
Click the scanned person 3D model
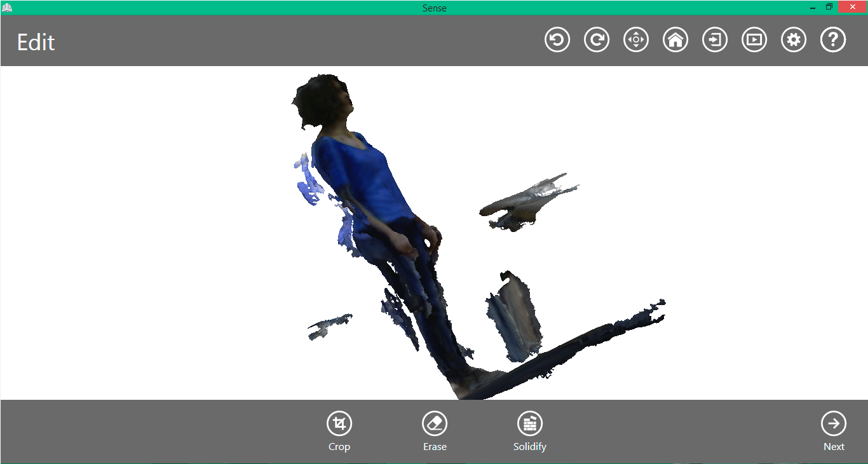pos(375,184)
